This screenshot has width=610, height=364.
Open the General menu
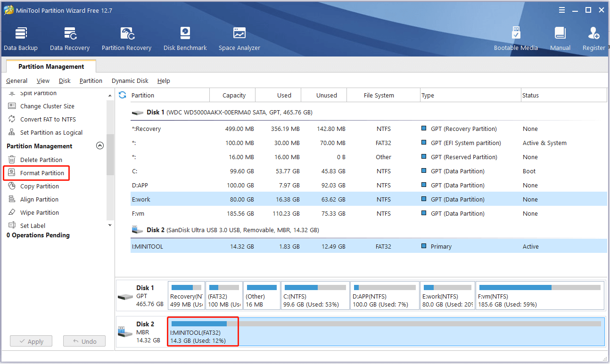click(x=16, y=81)
